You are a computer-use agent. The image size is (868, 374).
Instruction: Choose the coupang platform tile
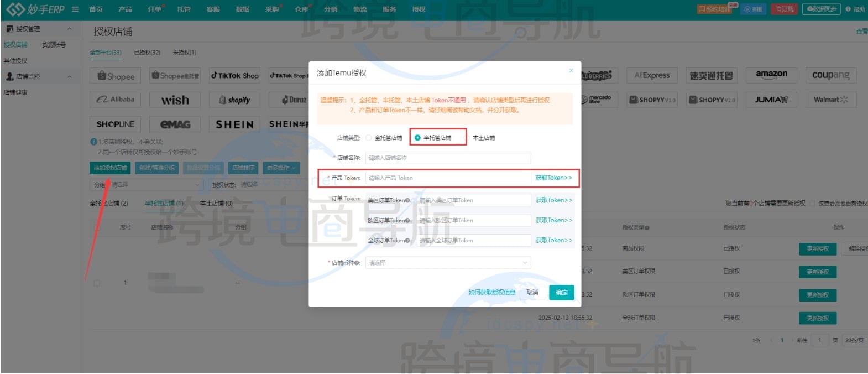831,75
